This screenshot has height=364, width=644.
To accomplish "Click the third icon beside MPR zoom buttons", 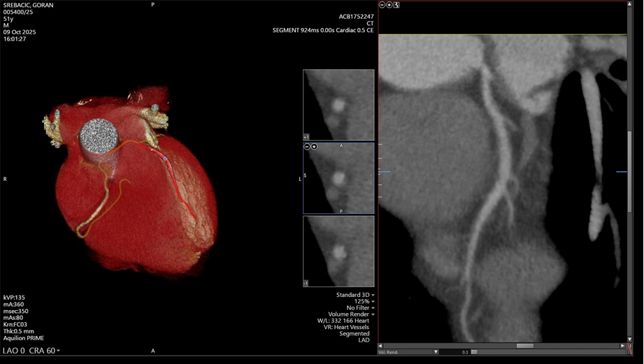I will pos(396,5).
